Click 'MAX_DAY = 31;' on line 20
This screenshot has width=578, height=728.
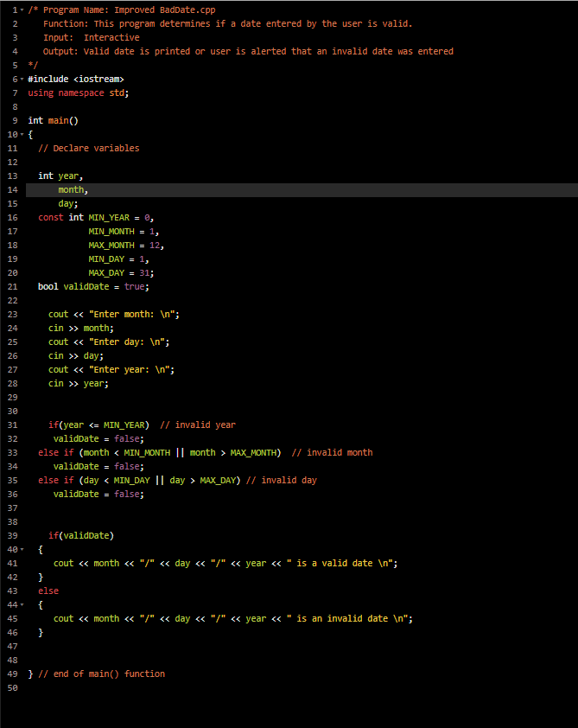click(121, 272)
